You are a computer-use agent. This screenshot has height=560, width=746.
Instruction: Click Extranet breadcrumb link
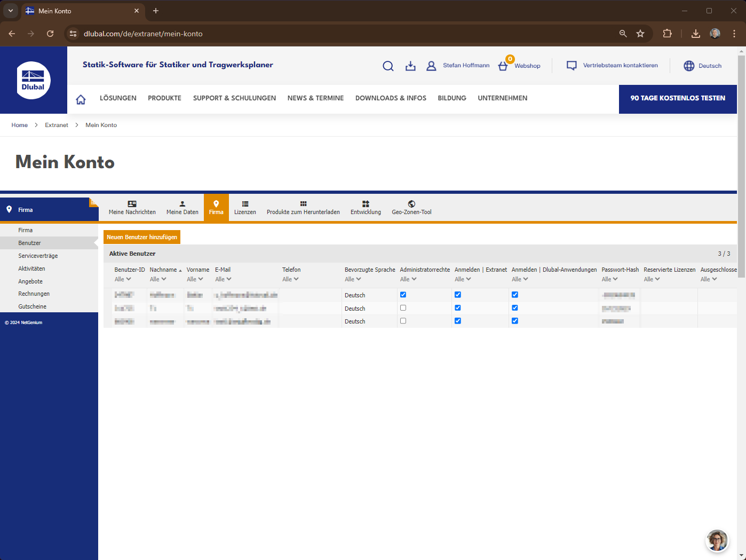pos(57,125)
